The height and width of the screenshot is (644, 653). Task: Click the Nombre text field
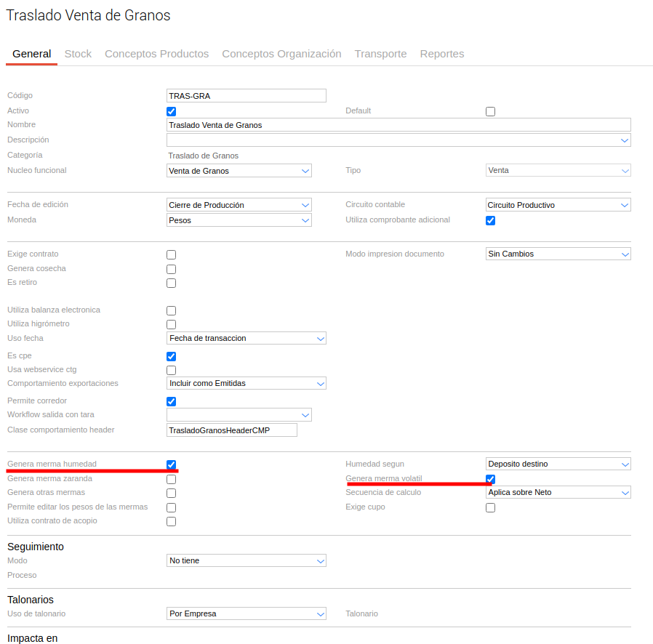click(398, 125)
